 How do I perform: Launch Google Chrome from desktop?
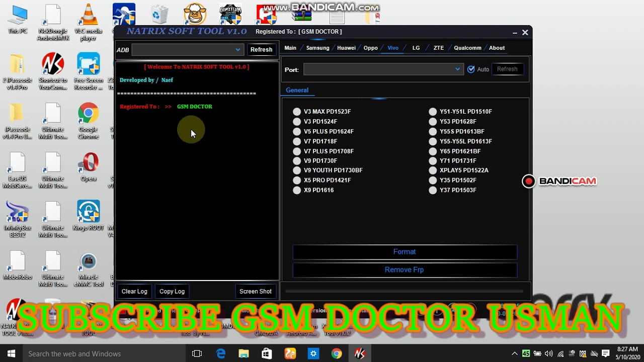click(x=88, y=121)
